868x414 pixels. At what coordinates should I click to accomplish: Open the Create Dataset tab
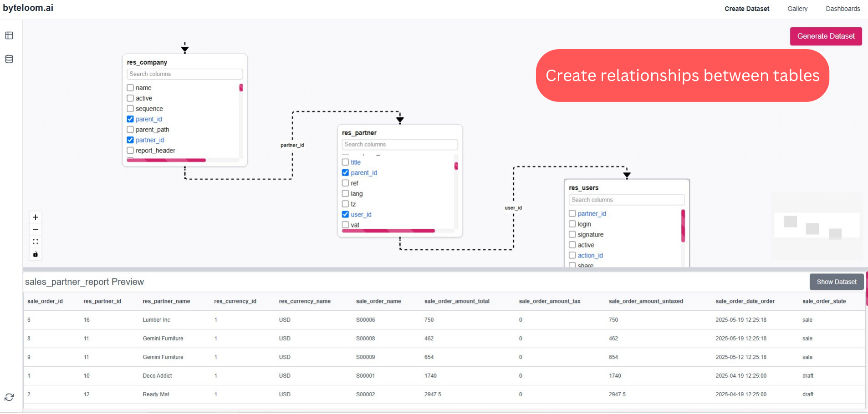click(747, 9)
